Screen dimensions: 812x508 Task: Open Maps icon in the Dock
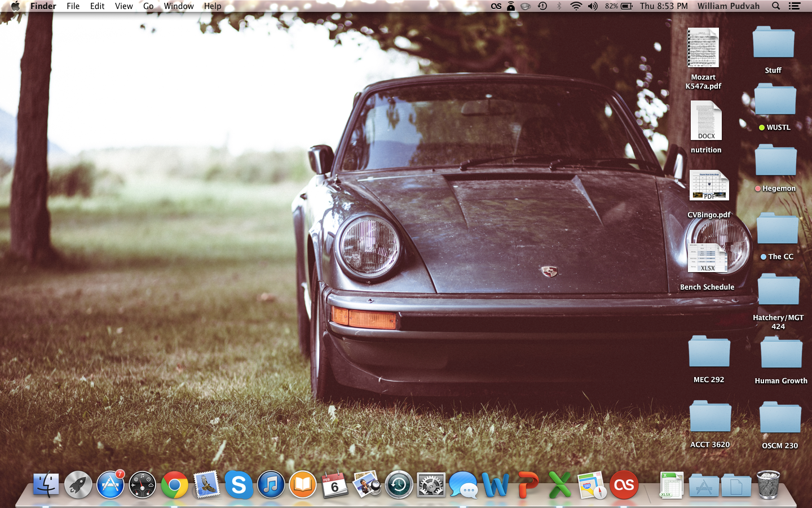coord(592,485)
